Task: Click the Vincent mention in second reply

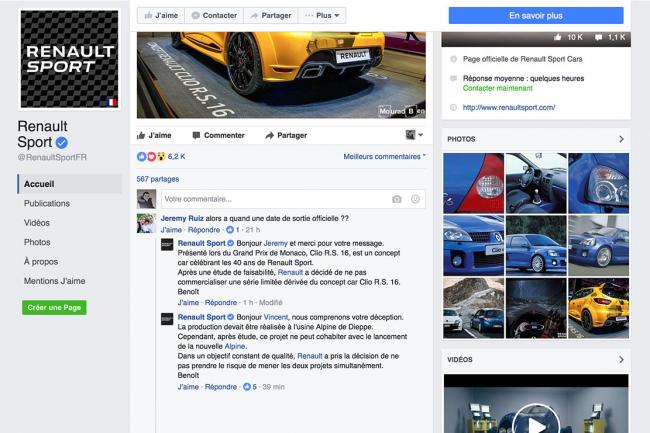Action: click(x=276, y=317)
